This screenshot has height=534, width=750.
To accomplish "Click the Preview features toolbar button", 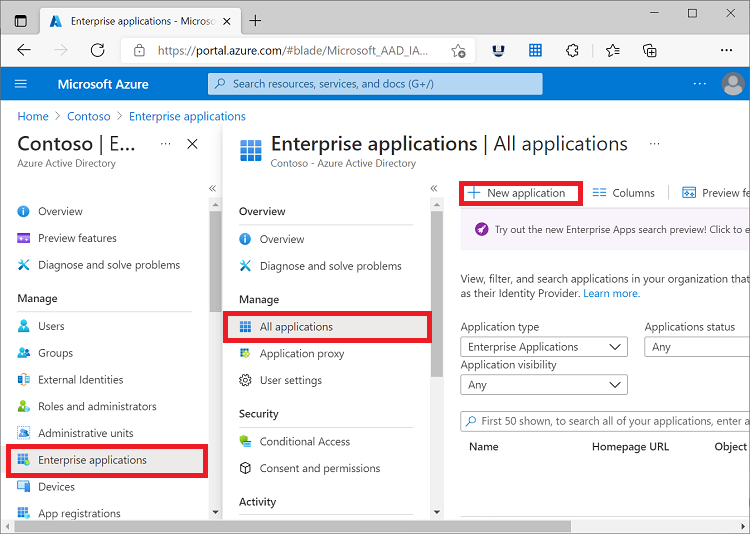I will (x=715, y=193).
